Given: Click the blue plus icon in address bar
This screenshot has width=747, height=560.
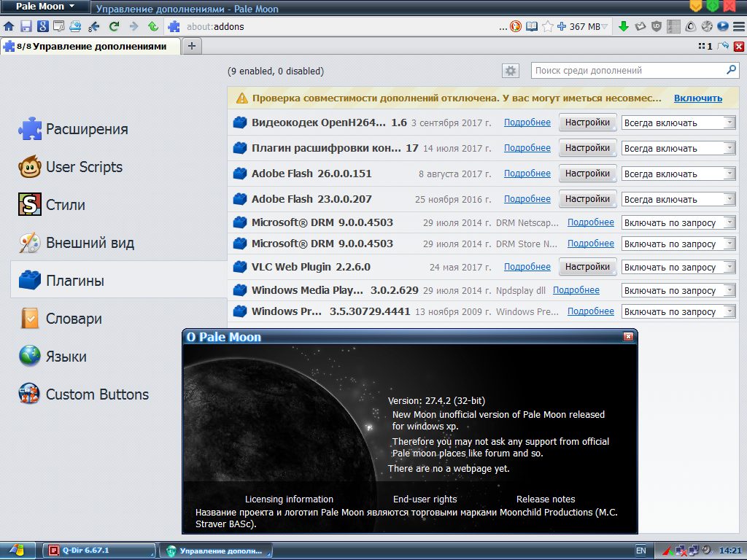Looking at the screenshot, I should click(x=562, y=26).
